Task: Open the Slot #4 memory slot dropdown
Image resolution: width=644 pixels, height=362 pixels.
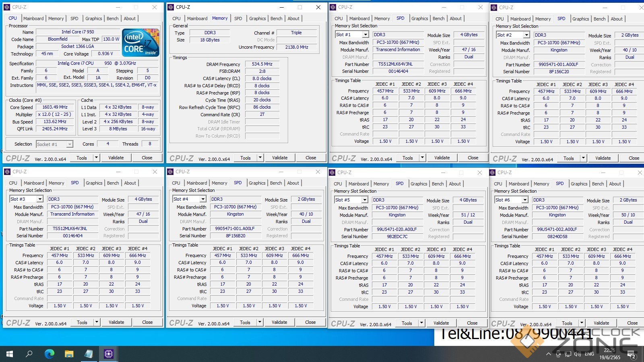Action: tap(203, 199)
